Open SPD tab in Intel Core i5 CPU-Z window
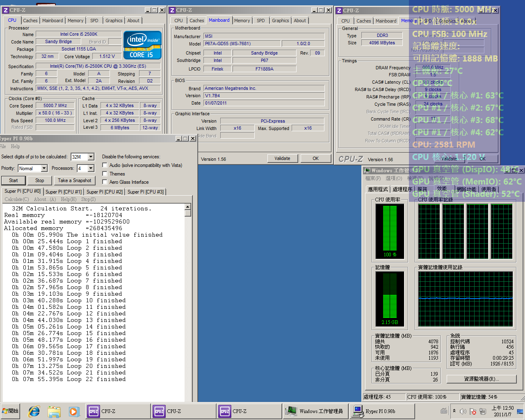Screen dimensions: 525x420 tap(94, 21)
